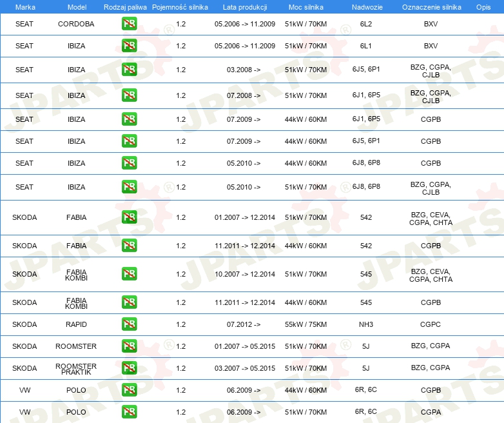Image resolution: width=504 pixels, height=423 pixels.
Task: Click the fuel icon in the IBIZA 07.2008 row
Action: [129, 95]
